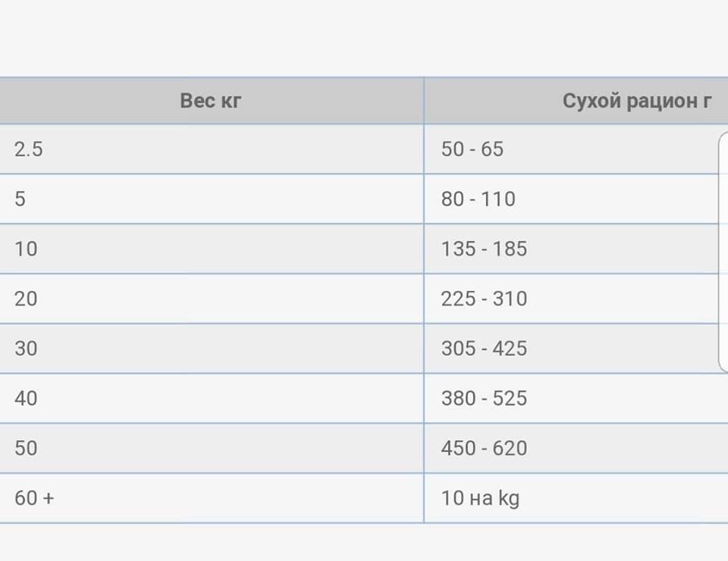Screen dimensions: 728x561
Task: Click the 450 - 620 ration cell
Action: pos(484,449)
